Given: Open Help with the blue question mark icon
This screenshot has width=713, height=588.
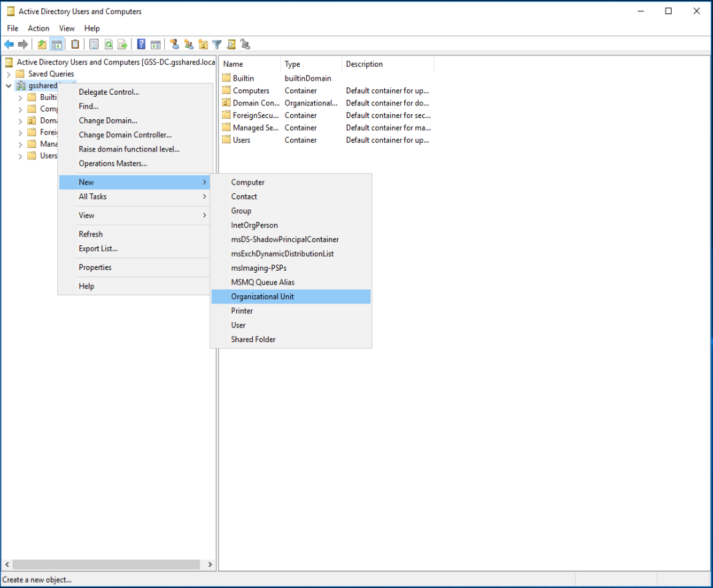Looking at the screenshot, I should (x=141, y=45).
